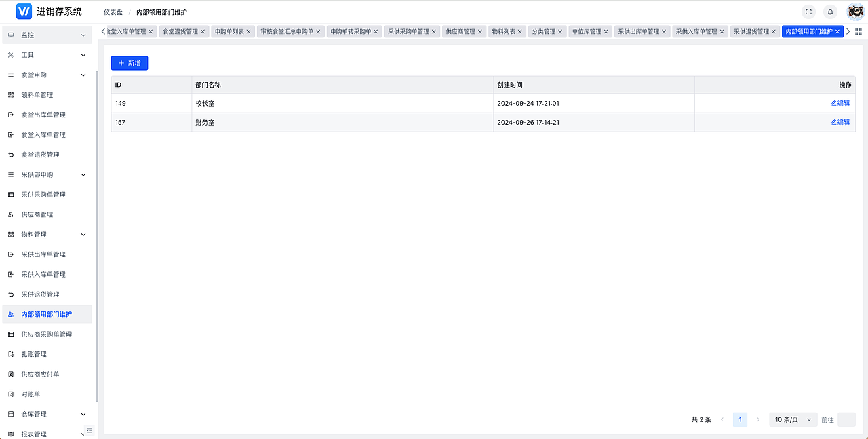Open 供应商管理 in the sidebar

(x=46, y=214)
